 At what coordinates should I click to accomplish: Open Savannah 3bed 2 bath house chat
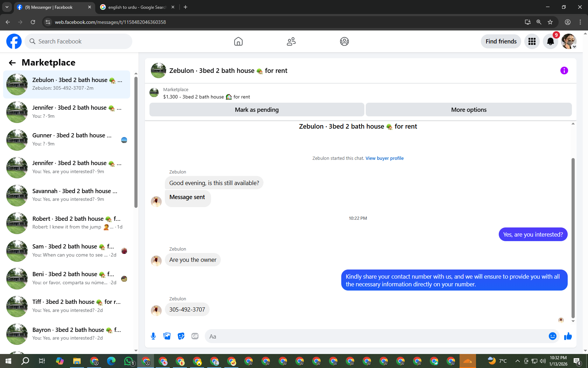pyautogui.click(x=66, y=195)
